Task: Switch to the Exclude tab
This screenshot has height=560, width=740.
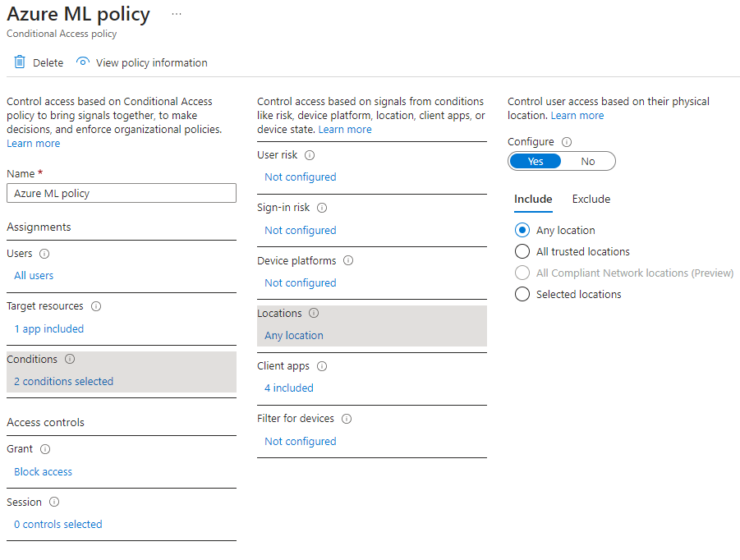Action: (591, 200)
